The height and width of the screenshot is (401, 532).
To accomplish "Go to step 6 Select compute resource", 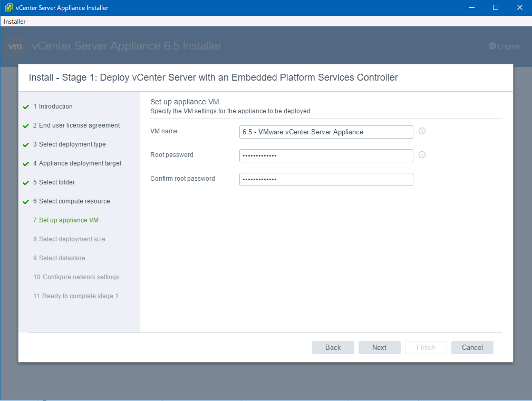I will 71,201.
